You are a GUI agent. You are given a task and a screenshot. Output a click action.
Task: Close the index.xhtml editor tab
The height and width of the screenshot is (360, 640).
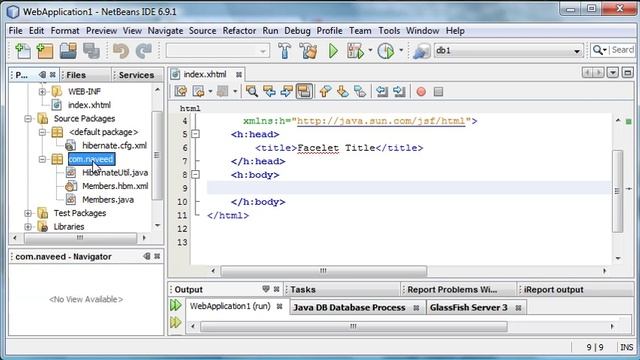tap(239, 74)
